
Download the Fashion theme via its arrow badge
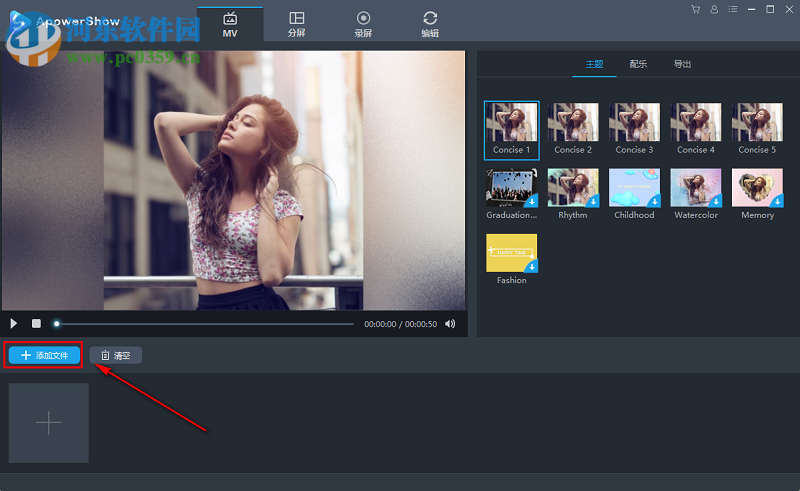(532, 267)
